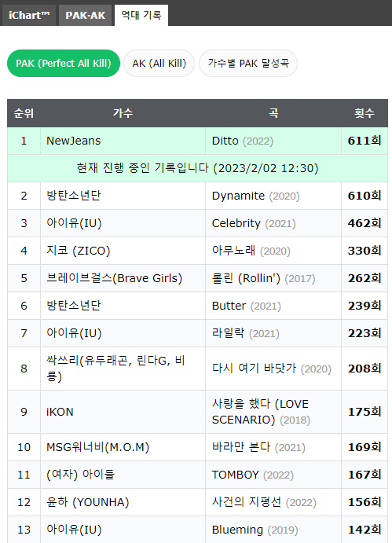
Task: Select the (여자) 아이들 artist cell
Action: 123,475
